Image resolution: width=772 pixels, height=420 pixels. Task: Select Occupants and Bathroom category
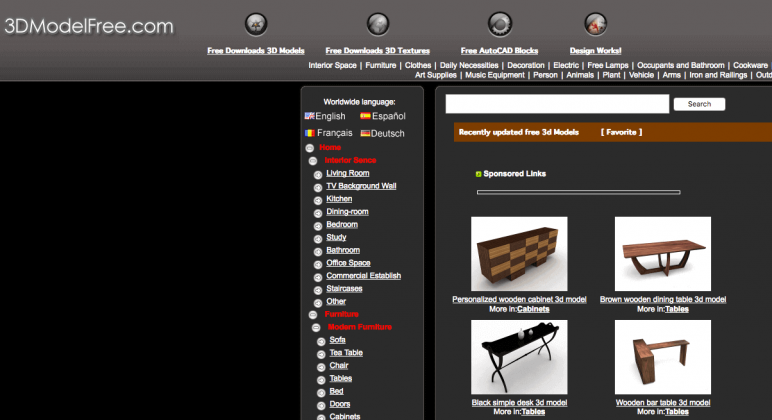click(681, 65)
